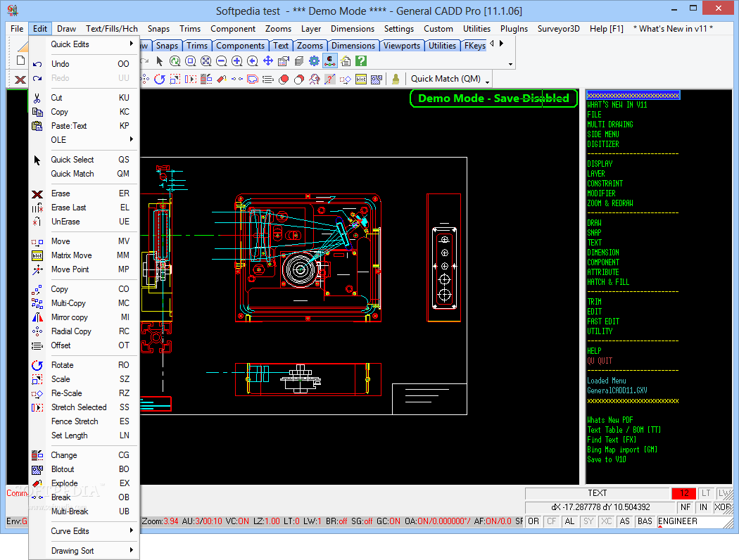Click the blue Rotate arrow toolbar icon
The image size is (739, 560).
click(x=160, y=79)
